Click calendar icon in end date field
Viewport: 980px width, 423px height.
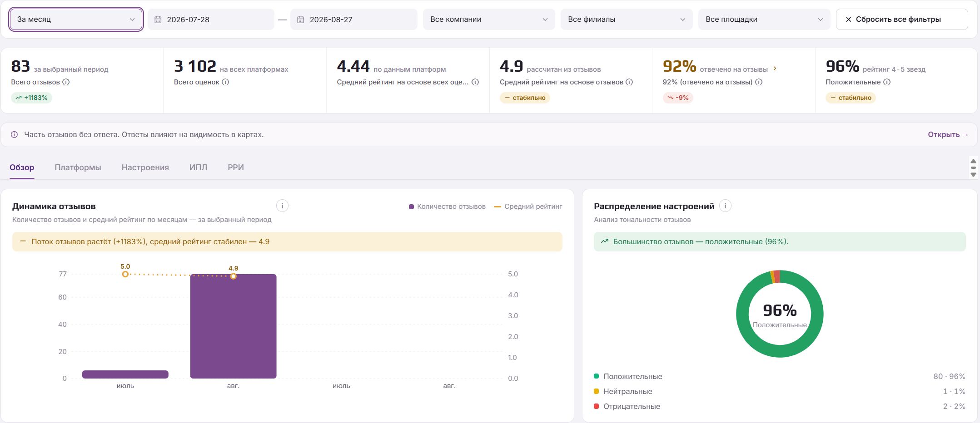tap(301, 20)
